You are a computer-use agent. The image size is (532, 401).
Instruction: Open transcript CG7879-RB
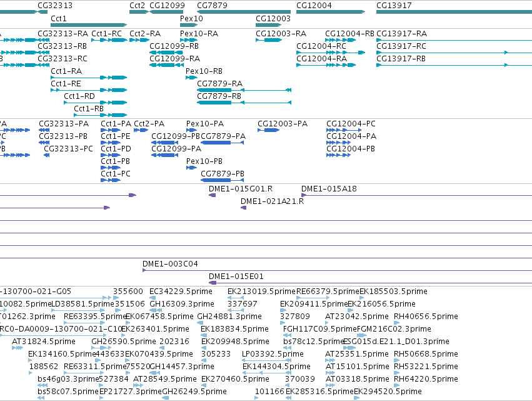point(219,96)
